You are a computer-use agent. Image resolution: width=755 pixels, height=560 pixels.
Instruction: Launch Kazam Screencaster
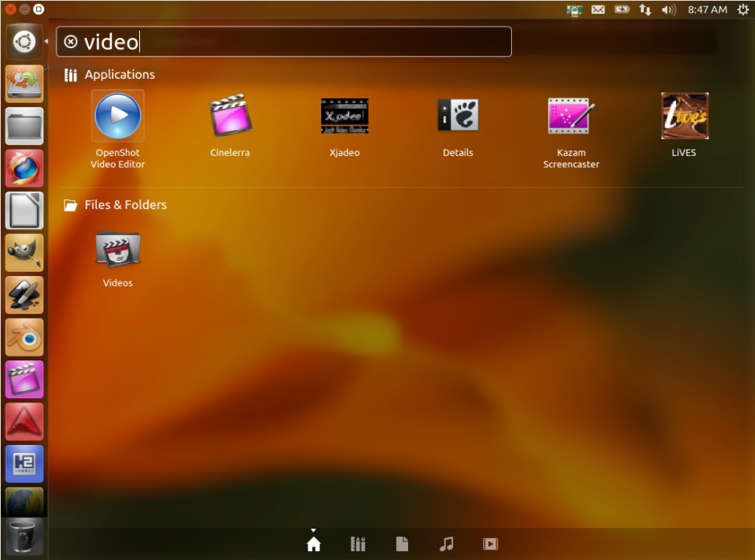(x=571, y=132)
